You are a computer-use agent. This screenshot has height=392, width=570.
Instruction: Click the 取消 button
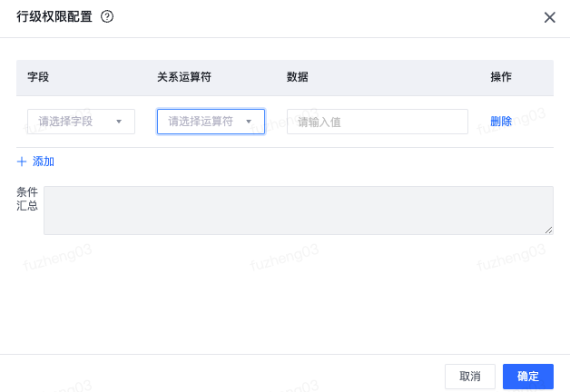[470, 377]
